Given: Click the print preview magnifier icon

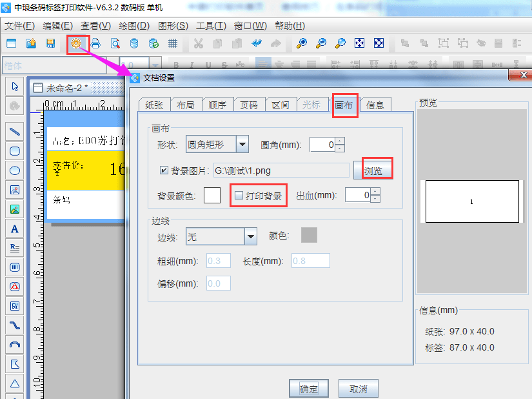Looking at the screenshot, I should [x=115, y=43].
